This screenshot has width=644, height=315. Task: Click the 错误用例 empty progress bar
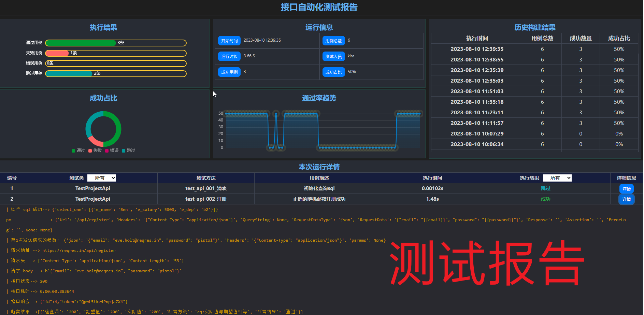(116, 63)
